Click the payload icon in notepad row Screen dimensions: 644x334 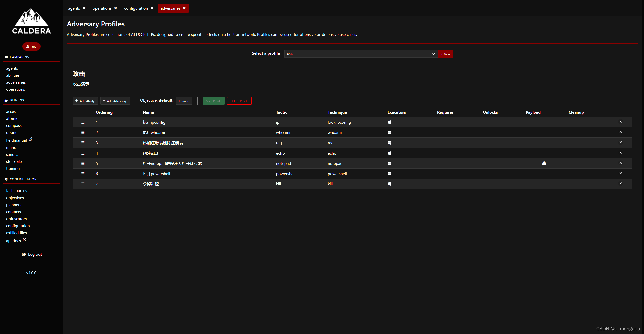coord(544,163)
